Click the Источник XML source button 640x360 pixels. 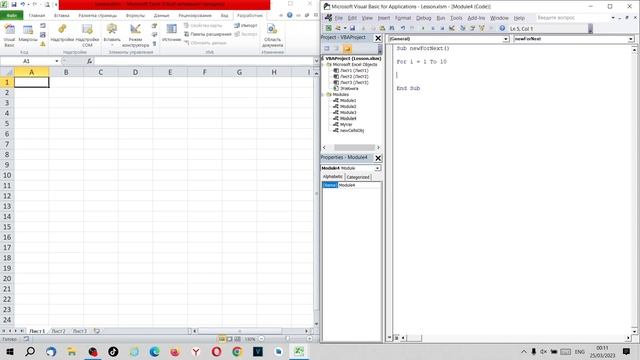coord(171,33)
